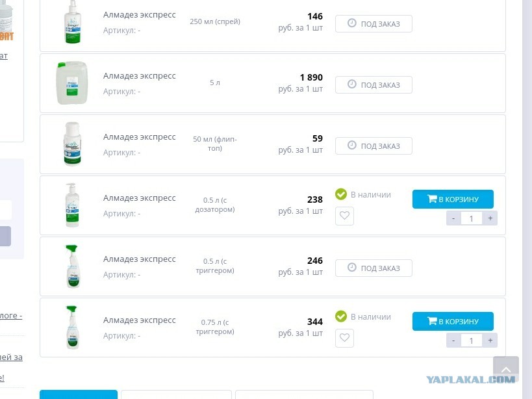Select quantity field of 0.75 л item
Viewport: 532px width, 399px height.
tap(472, 341)
